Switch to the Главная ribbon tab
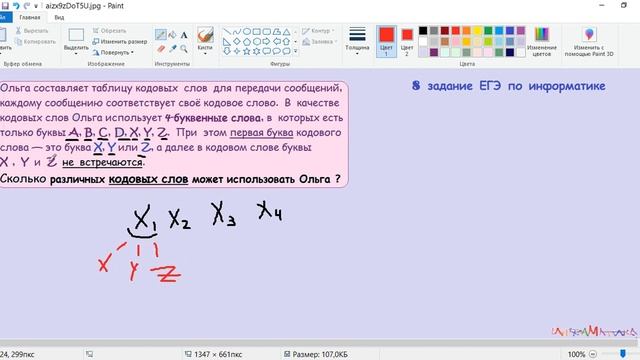The height and width of the screenshot is (360, 640). tap(30, 18)
